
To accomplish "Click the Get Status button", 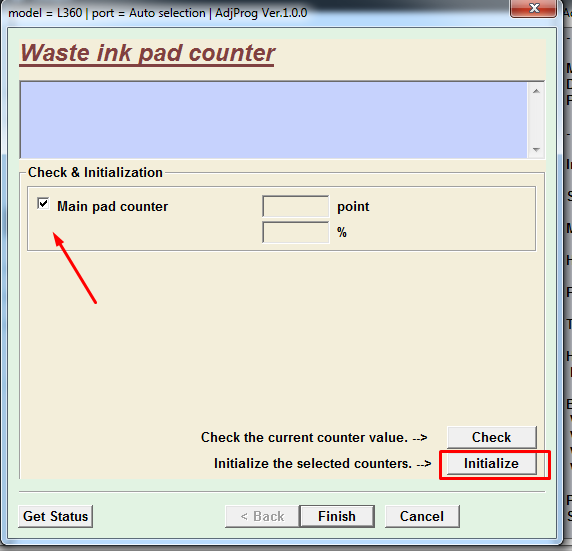I will pos(55,516).
